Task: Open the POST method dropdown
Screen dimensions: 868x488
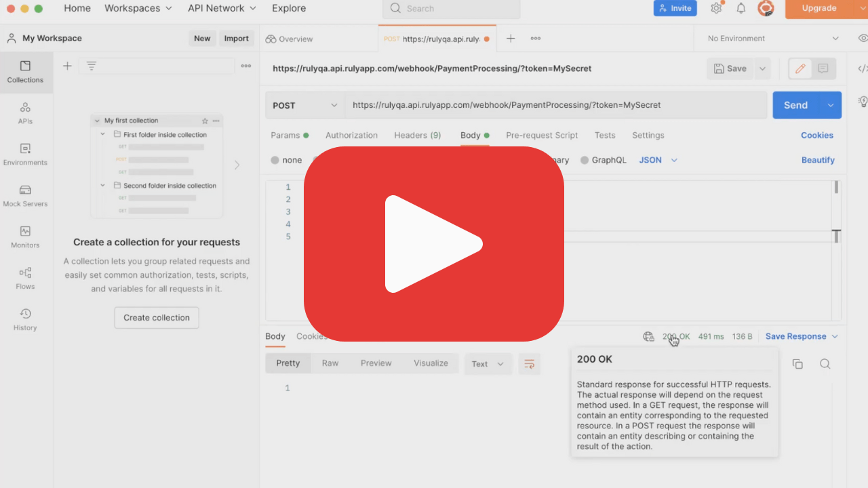Action: coord(305,106)
